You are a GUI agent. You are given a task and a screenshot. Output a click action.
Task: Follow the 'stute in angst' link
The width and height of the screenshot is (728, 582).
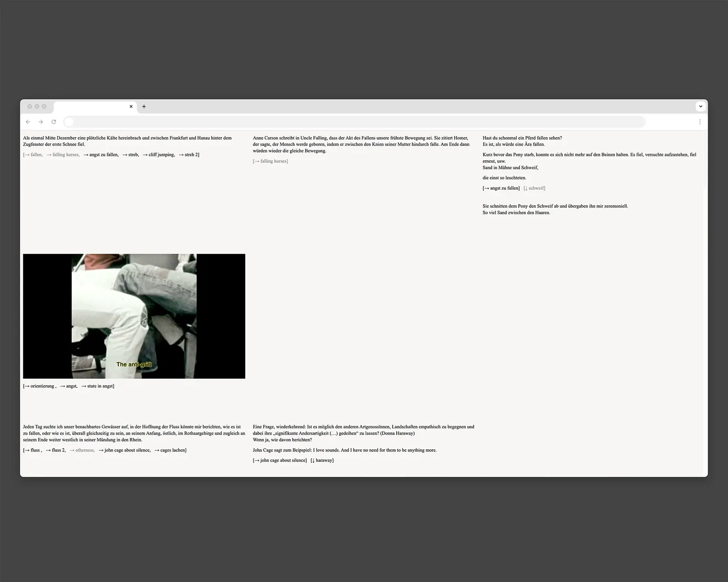coord(100,386)
